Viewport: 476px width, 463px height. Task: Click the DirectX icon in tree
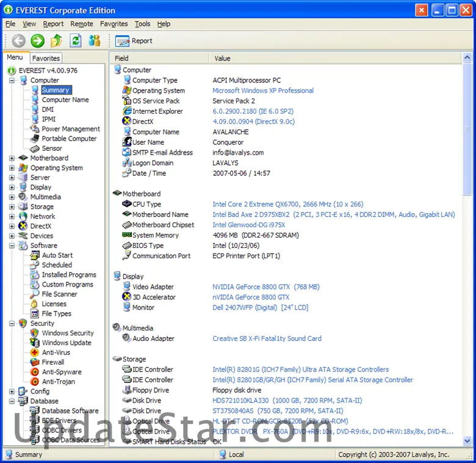(x=23, y=226)
